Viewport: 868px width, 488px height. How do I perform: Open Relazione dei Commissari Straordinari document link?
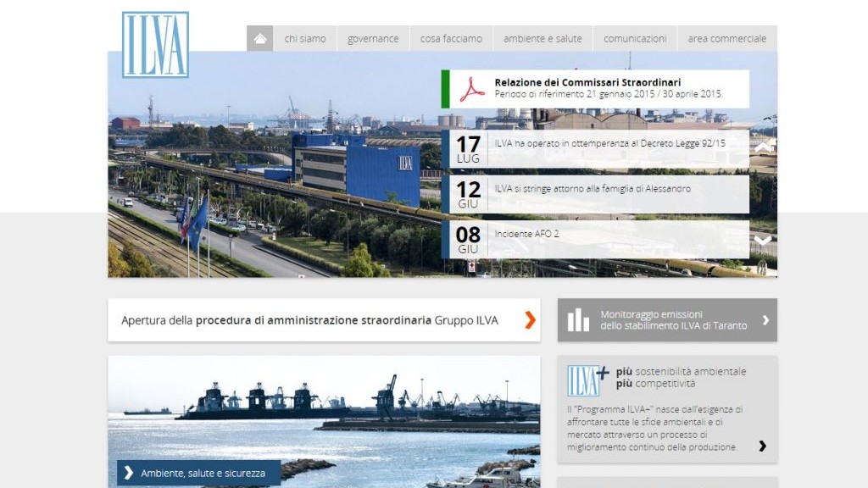click(588, 82)
